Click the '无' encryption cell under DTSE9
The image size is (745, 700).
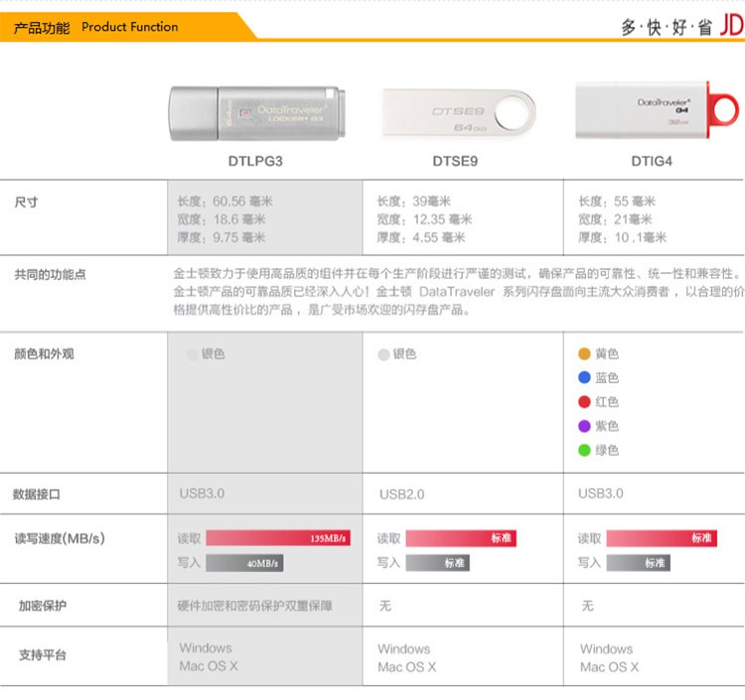[385, 606]
